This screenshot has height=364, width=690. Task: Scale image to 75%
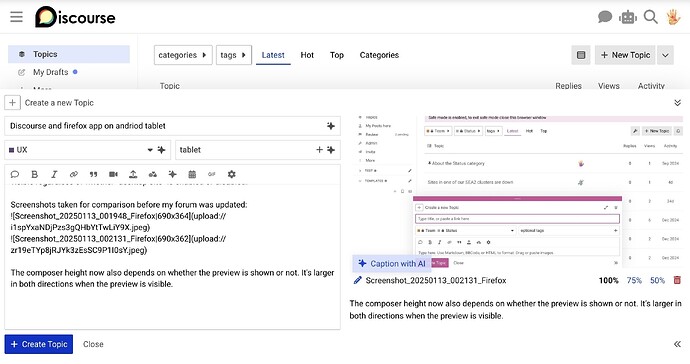pyautogui.click(x=634, y=280)
